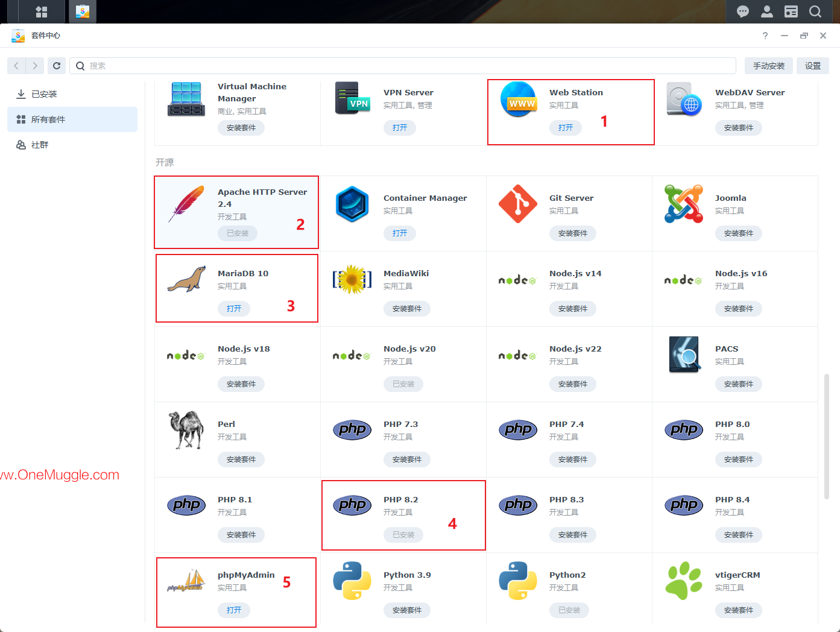The width and height of the screenshot is (840, 632).
Task: Click the Package Center taskbar icon
Action: point(83,11)
